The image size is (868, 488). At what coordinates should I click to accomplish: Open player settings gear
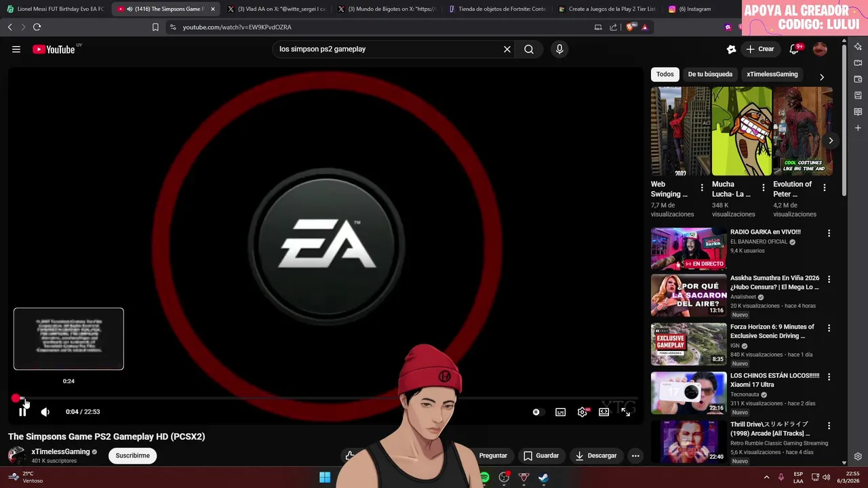pyautogui.click(x=583, y=412)
